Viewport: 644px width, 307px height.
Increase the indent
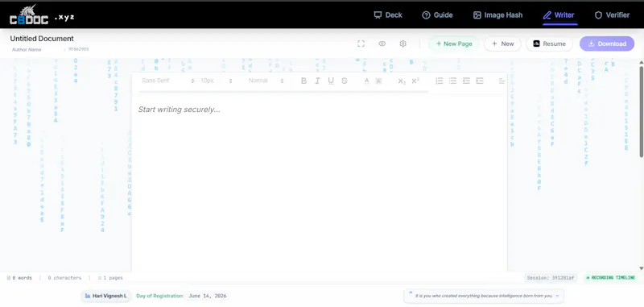coord(480,81)
